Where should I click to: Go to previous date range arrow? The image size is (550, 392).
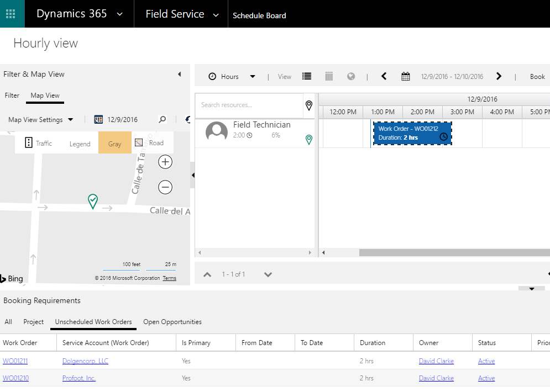[384, 76]
